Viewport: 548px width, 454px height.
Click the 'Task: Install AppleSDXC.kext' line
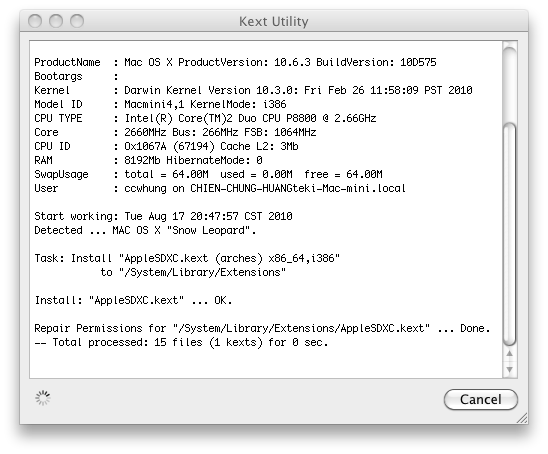pyautogui.click(x=187, y=258)
